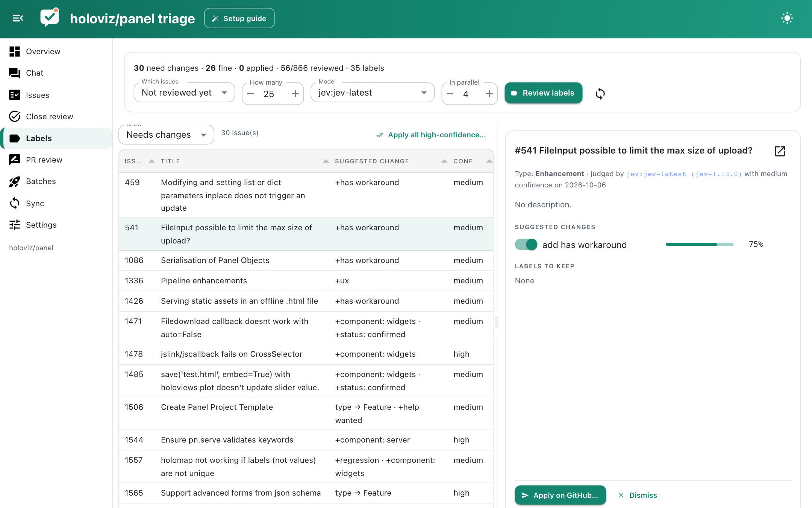
Task: Click the refresh icon next to Review labels
Action: [600, 93]
